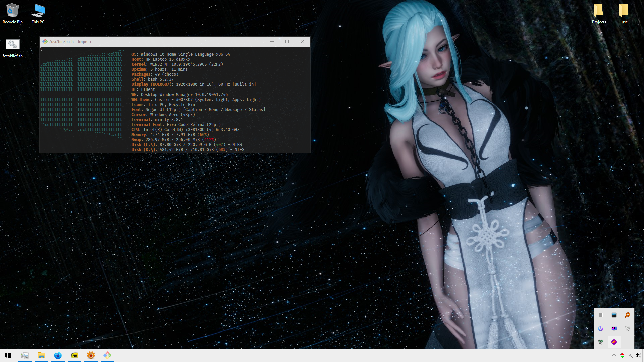Screen dimensions: 644x362
Task: Open Task Manager from the taskbar
Action: tap(25, 355)
